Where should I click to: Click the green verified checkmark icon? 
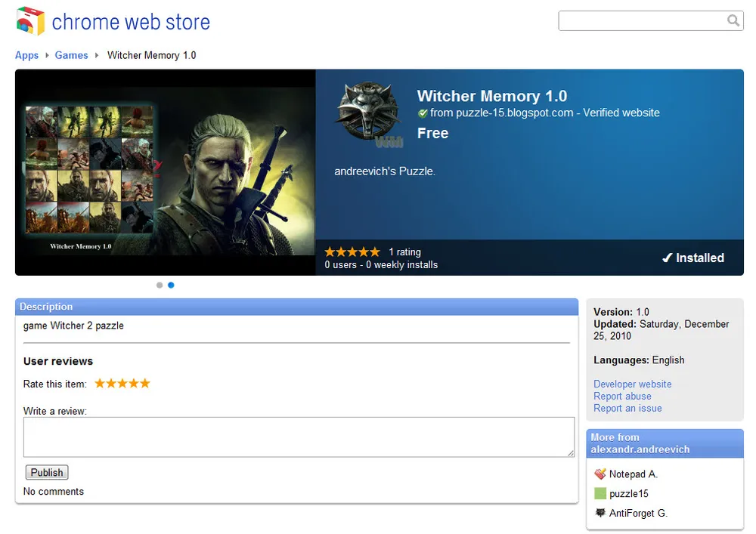coord(423,113)
